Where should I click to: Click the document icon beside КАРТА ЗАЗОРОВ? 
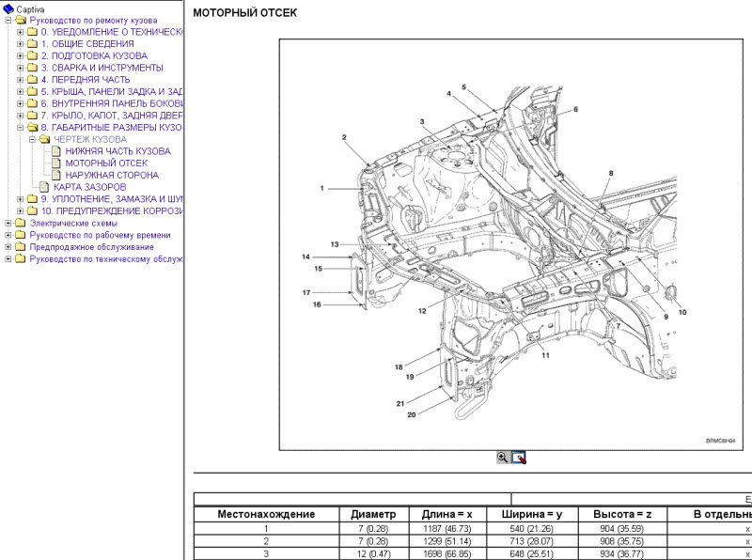coord(44,187)
